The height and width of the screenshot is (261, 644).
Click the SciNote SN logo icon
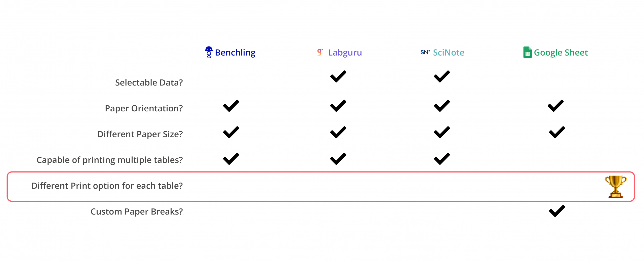pos(425,52)
